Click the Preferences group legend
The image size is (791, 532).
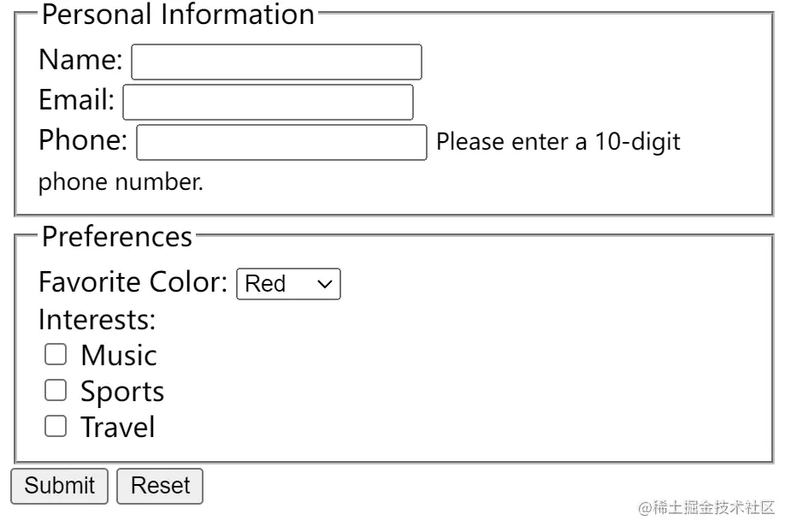tap(117, 236)
